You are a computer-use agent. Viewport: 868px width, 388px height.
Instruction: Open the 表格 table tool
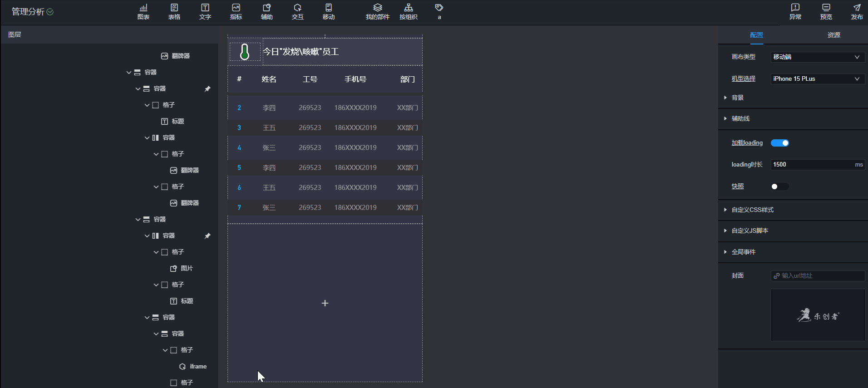coord(174,12)
